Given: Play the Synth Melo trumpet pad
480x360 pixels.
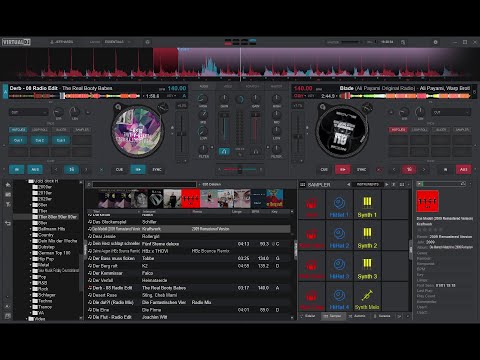Looking at the screenshot, I should click(367, 297).
